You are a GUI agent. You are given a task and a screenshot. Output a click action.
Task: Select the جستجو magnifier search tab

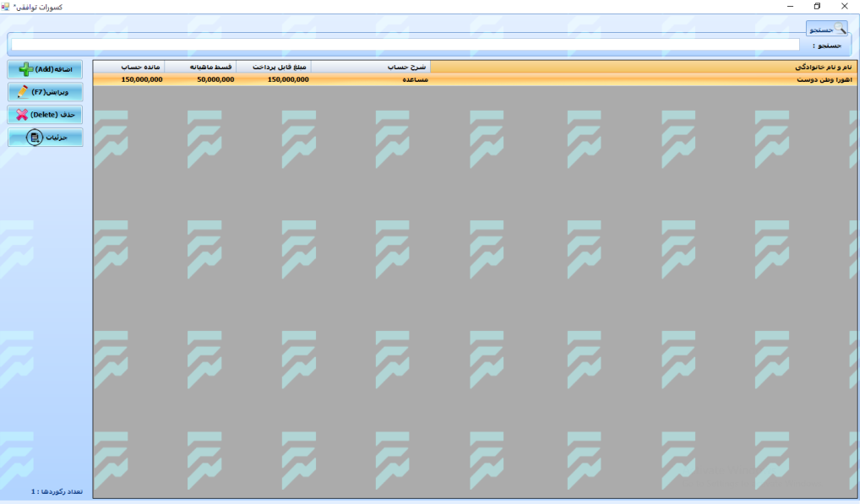[x=826, y=29]
